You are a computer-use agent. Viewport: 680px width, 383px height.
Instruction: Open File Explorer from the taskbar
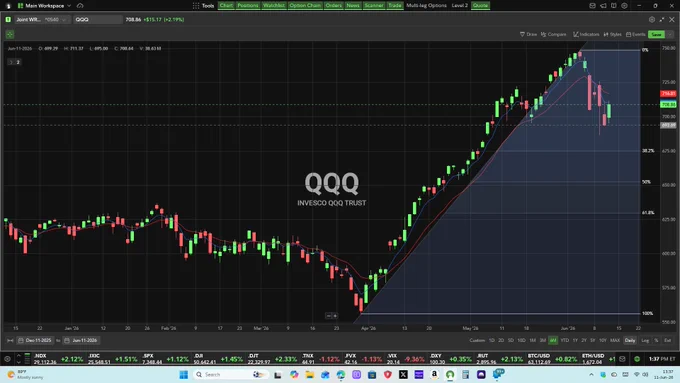click(x=310, y=374)
